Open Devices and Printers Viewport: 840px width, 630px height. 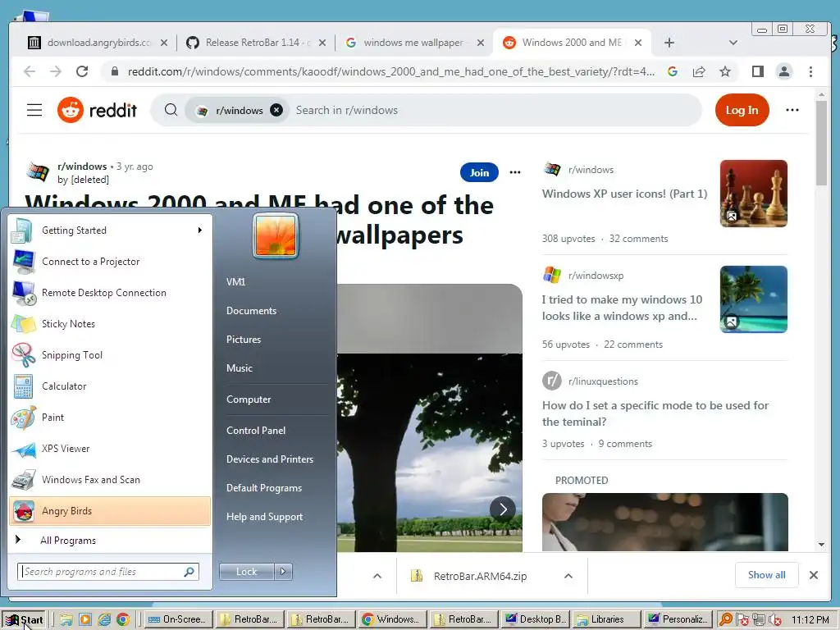pyautogui.click(x=270, y=459)
